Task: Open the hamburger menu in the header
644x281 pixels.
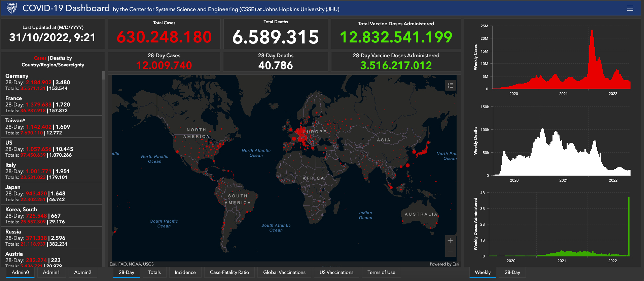Action: [x=630, y=8]
